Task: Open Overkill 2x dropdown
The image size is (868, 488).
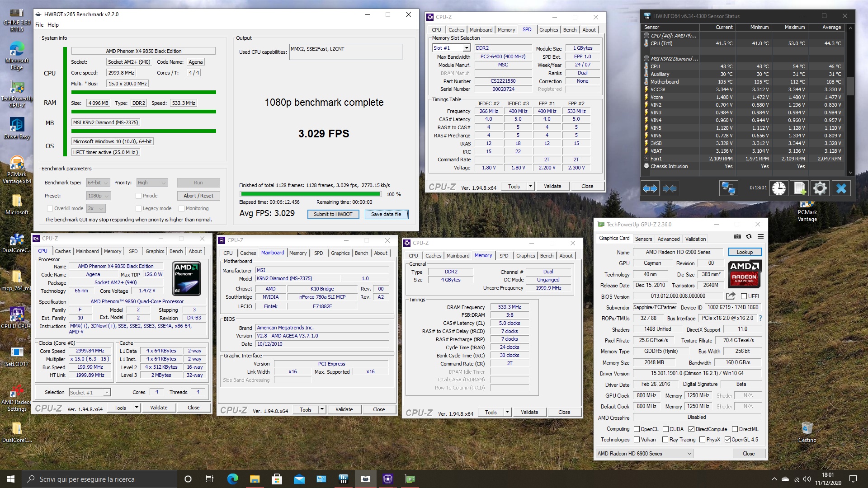Action: pyautogui.click(x=96, y=208)
